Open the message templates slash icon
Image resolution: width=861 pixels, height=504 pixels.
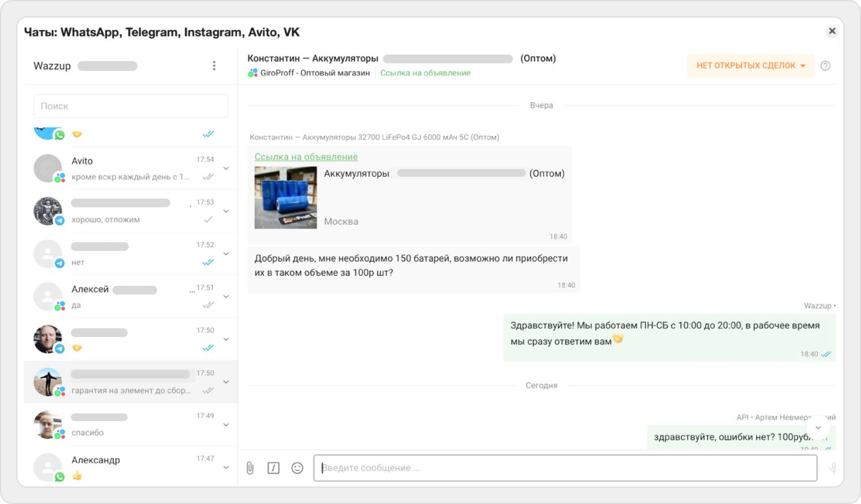click(x=273, y=468)
